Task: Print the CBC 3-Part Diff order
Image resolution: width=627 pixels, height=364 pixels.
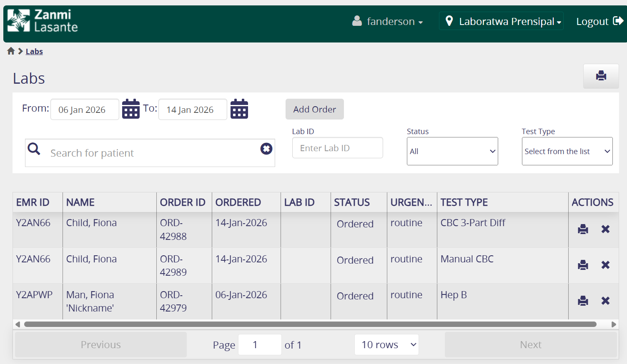Action: click(583, 229)
